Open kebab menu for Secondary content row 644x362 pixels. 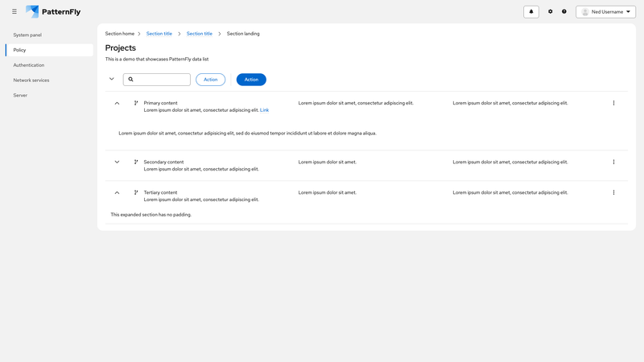(x=613, y=162)
